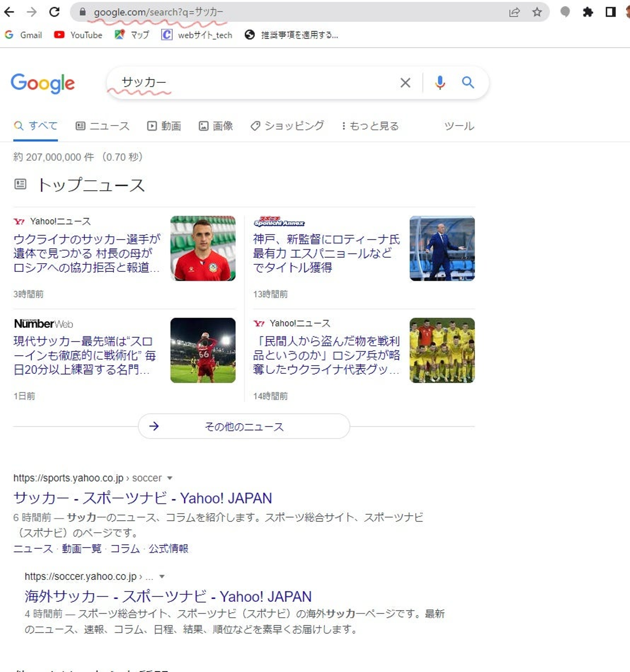
Task: Click the 1日前 timestamp
Action: (x=24, y=396)
